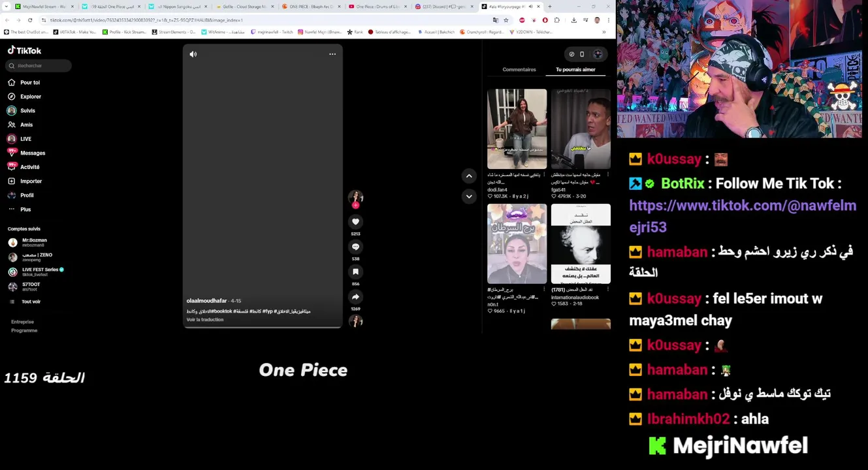Open the Profil page

pos(21,195)
